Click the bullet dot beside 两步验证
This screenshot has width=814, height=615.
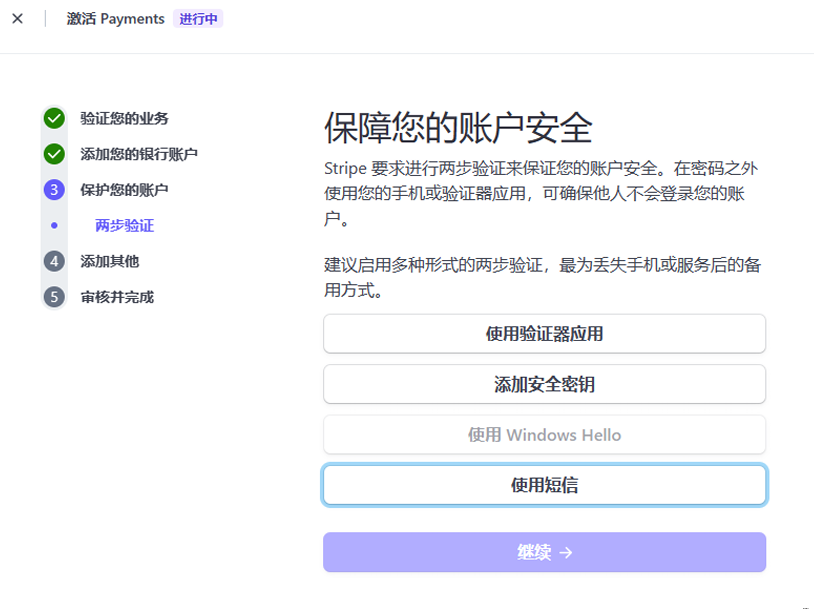point(54,226)
